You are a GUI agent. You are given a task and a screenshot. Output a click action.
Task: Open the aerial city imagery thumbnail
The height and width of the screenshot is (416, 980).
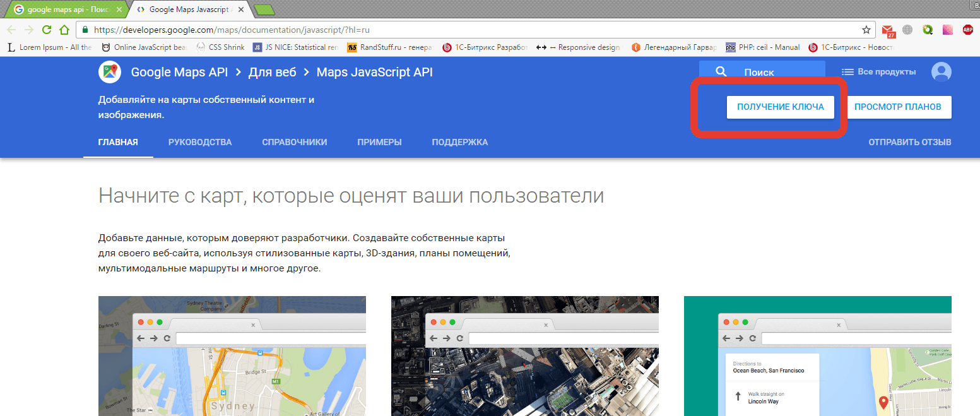tap(525, 356)
